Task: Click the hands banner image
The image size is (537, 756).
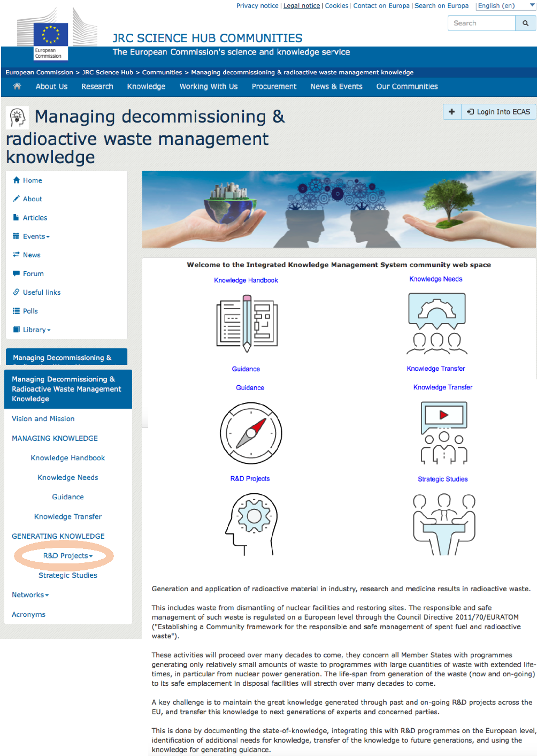Action: (x=339, y=209)
